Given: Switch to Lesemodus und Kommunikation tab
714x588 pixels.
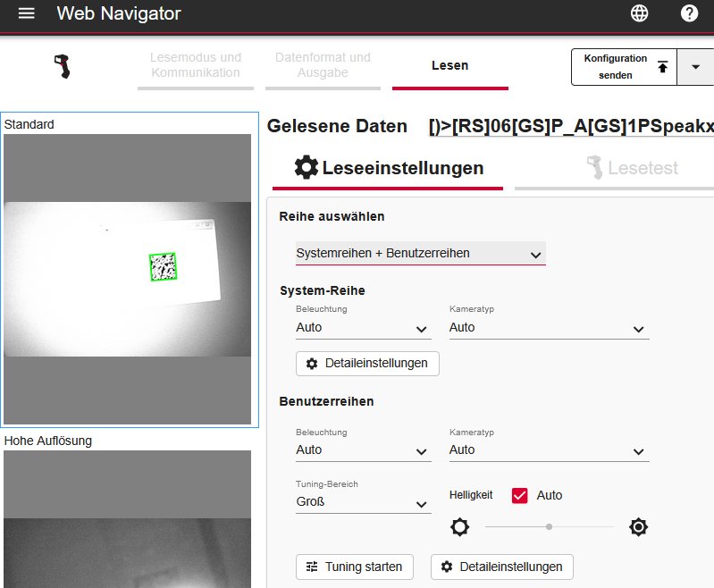Looking at the screenshot, I should click(195, 65).
